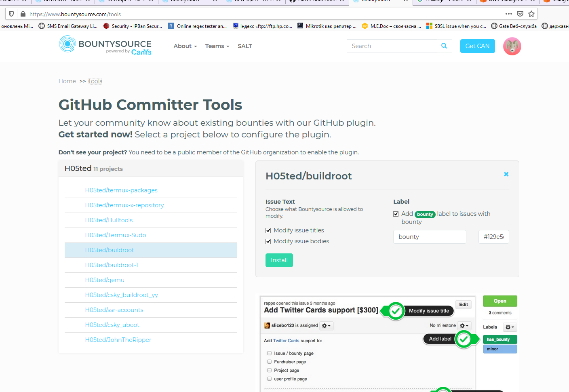
Task: Select SALT in the navigation menu
Action: (x=244, y=46)
